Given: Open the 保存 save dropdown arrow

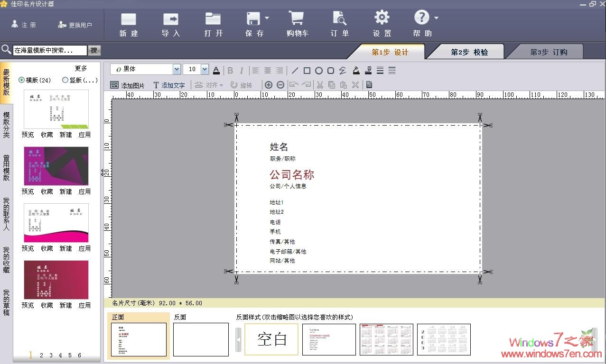Looking at the screenshot, I should point(267,18).
